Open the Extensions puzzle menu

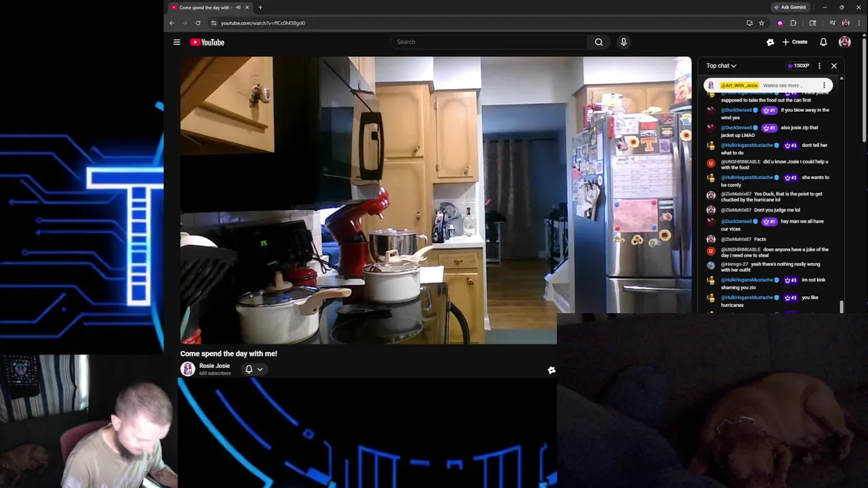[793, 23]
